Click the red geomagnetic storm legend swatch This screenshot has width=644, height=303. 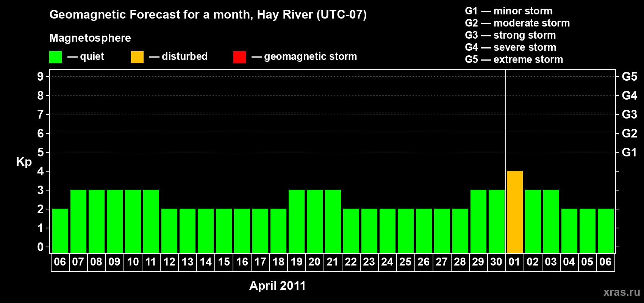(239, 57)
